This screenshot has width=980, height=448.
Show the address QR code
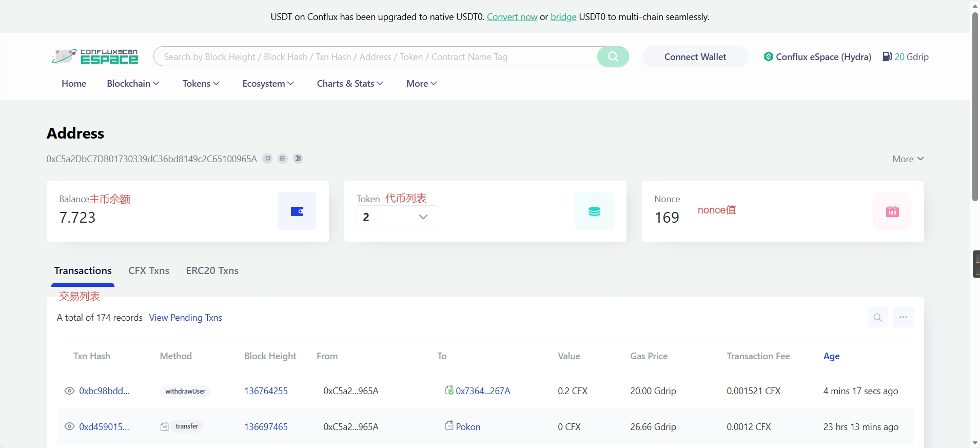[x=283, y=159]
